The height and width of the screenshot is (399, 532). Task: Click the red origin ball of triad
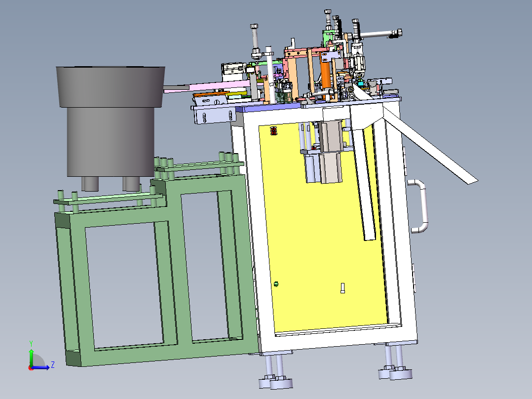31,368
